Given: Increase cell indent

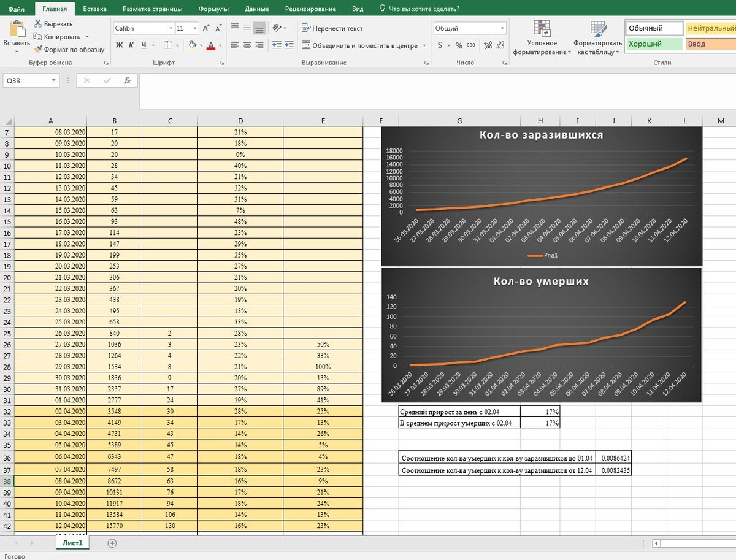Looking at the screenshot, I should (289, 45).
